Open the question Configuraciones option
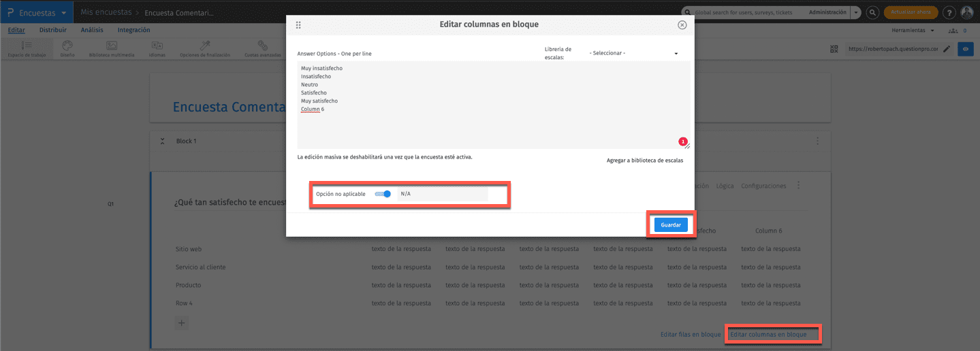This screenshot has width=980, height=351. pyautogui.click(x=763, y=186)
